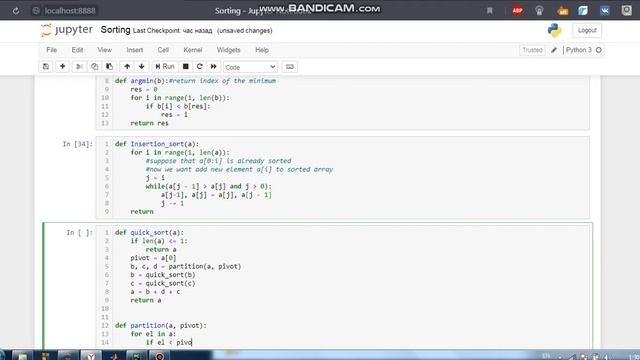The image size is (640, 360).
Task: Click the 'for el in a:' line
Action: pyautogui.click(x=153, y=334)
